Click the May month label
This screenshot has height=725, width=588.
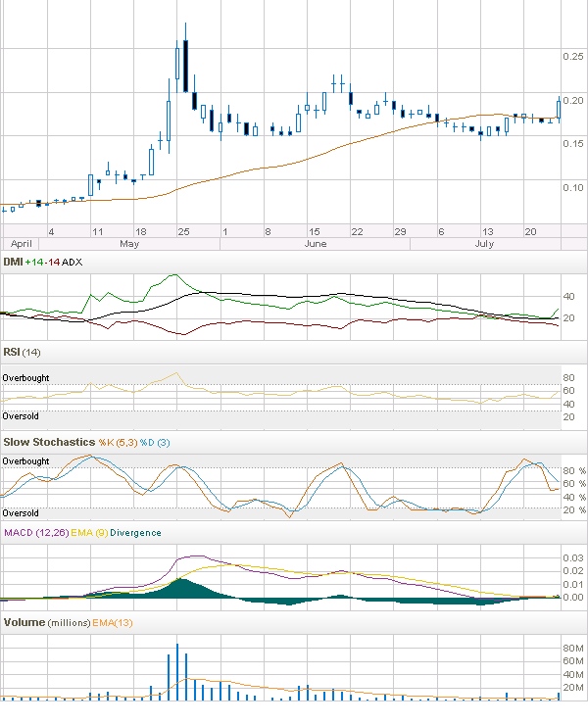click(x=129, y=244)
